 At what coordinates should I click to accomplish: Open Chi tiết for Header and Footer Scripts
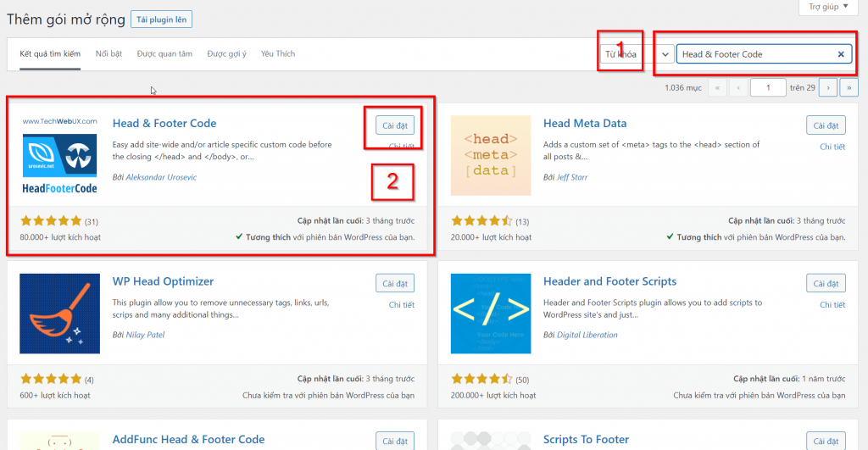tap(832, 304)
